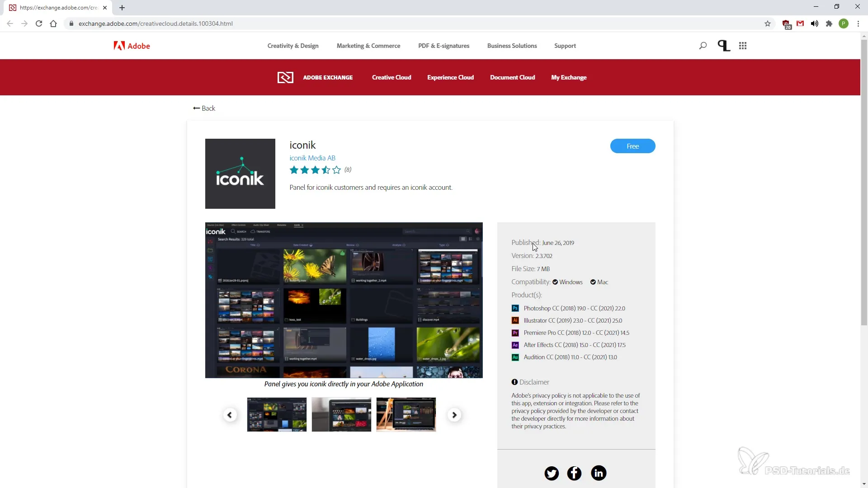Close the exchange.adobe.com tab
868x488 pixels.
coord(105,8)
